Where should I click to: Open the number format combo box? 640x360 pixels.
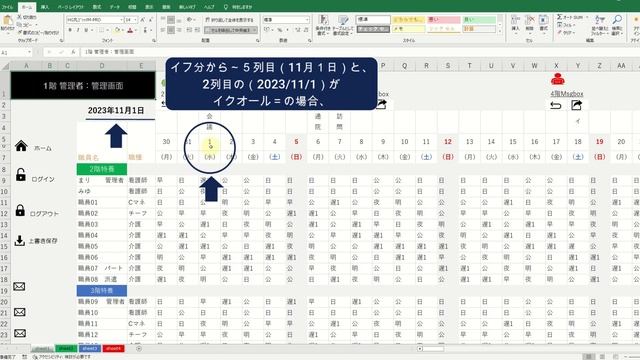[286, 20]
